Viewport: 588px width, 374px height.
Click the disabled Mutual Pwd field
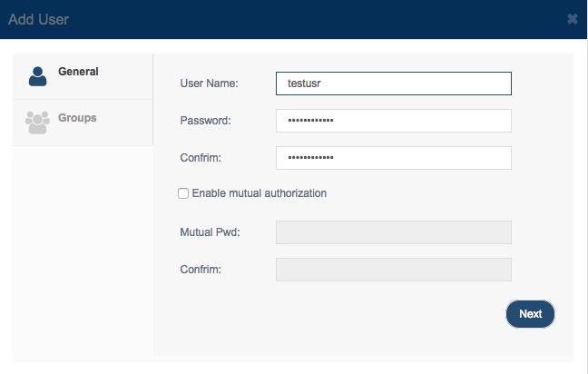pos(394,232)
